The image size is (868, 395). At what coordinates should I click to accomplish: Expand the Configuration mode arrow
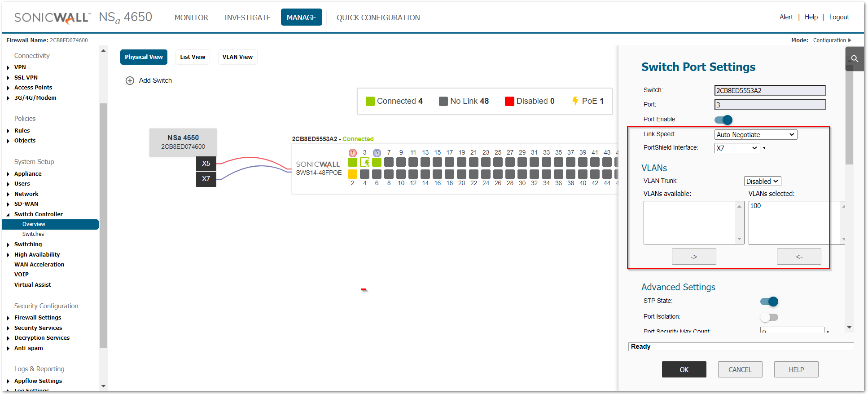850,40
